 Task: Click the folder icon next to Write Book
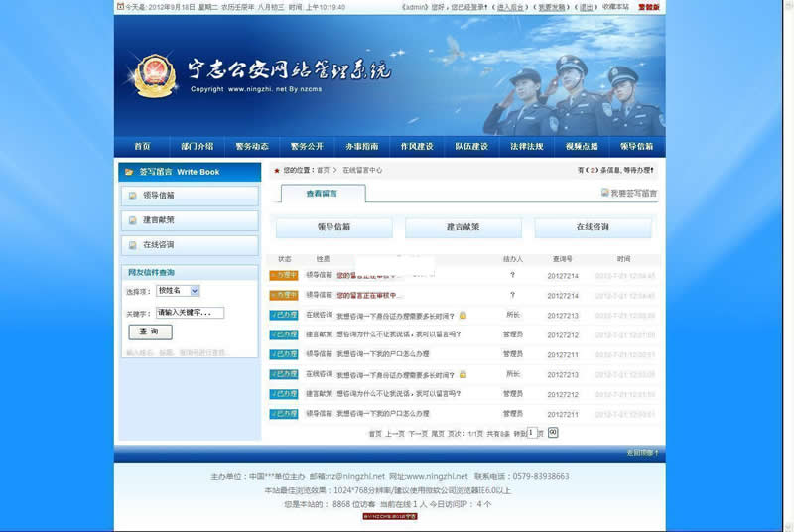tap(129, 172)
